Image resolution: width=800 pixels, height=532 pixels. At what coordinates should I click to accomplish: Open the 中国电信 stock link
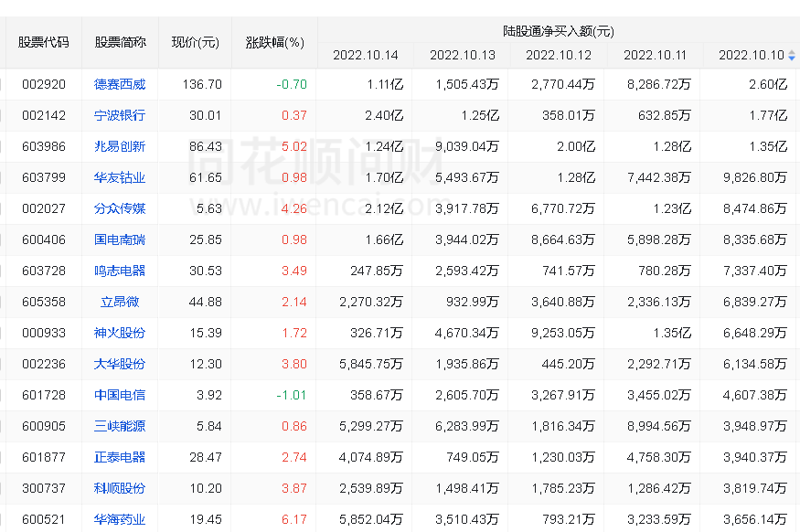[x=120, y=395]
